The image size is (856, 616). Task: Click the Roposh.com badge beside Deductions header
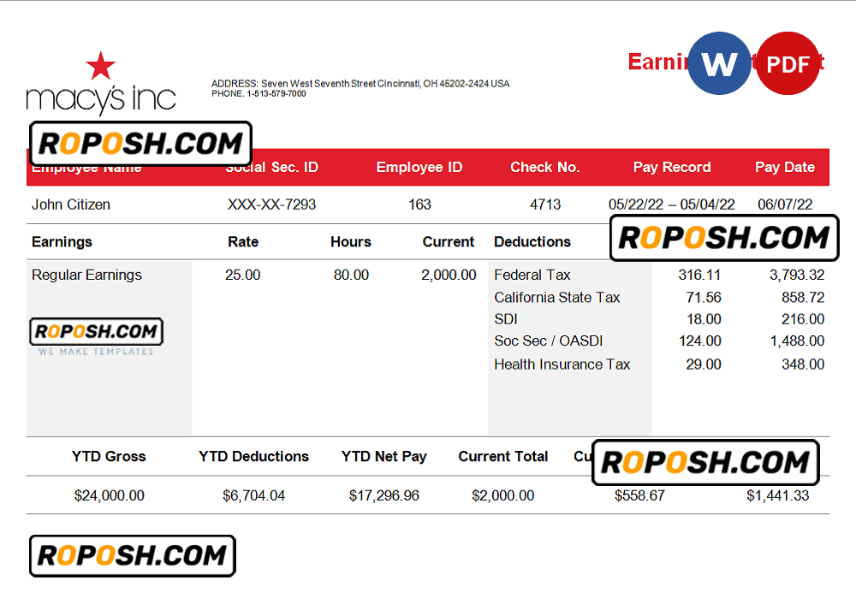pos(724,238)
